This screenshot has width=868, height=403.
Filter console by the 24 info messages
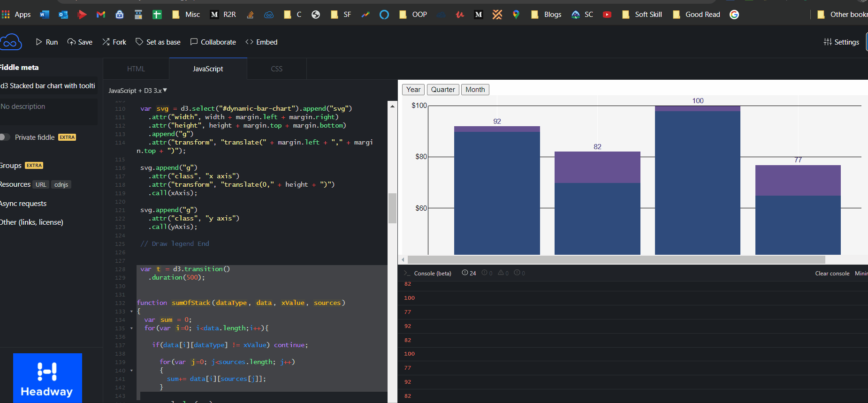[469, 273]
